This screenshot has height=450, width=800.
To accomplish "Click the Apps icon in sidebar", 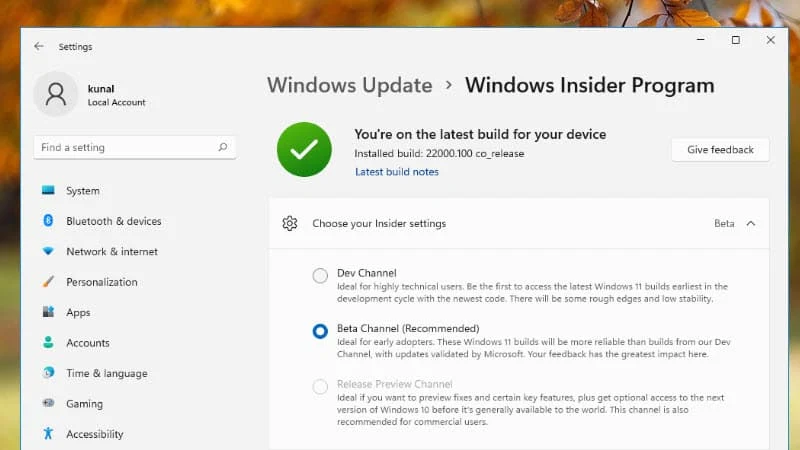I will click(x=48, y=312).
